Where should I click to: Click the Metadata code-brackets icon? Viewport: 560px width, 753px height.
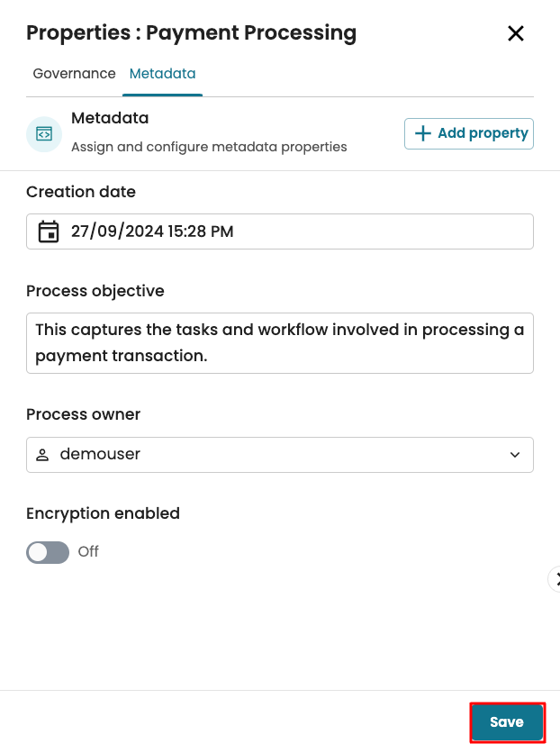44,134
